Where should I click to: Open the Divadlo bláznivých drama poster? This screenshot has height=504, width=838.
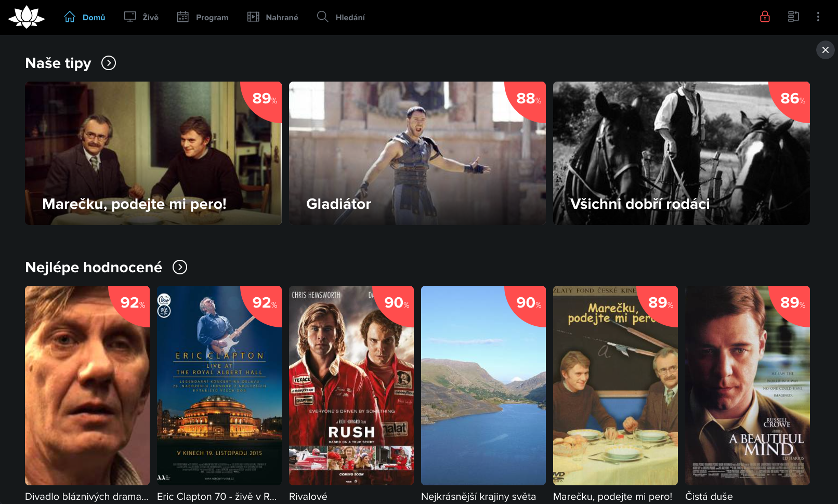87,386
